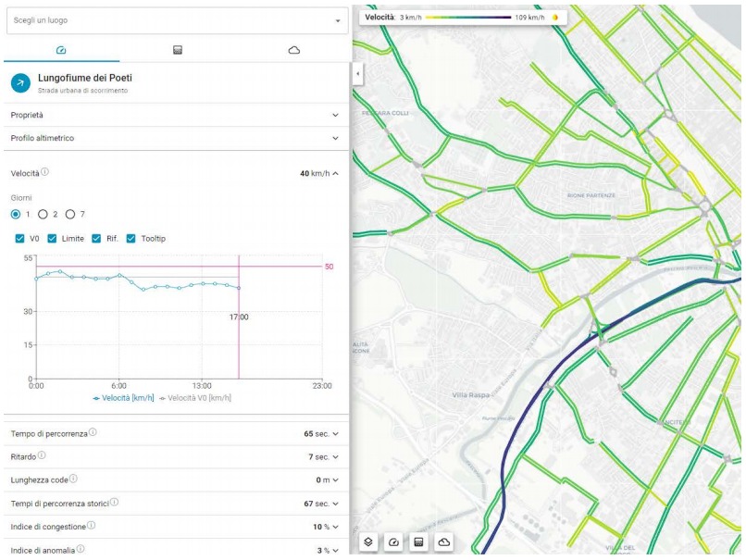The image size is (746, 560).
Task: Open Tempi di percorrenza storici info icon
Action: pos(114,502)
